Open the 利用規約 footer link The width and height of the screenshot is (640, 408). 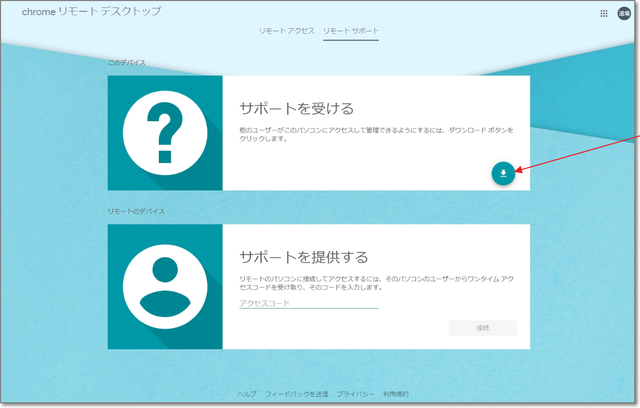coord(395,394)
